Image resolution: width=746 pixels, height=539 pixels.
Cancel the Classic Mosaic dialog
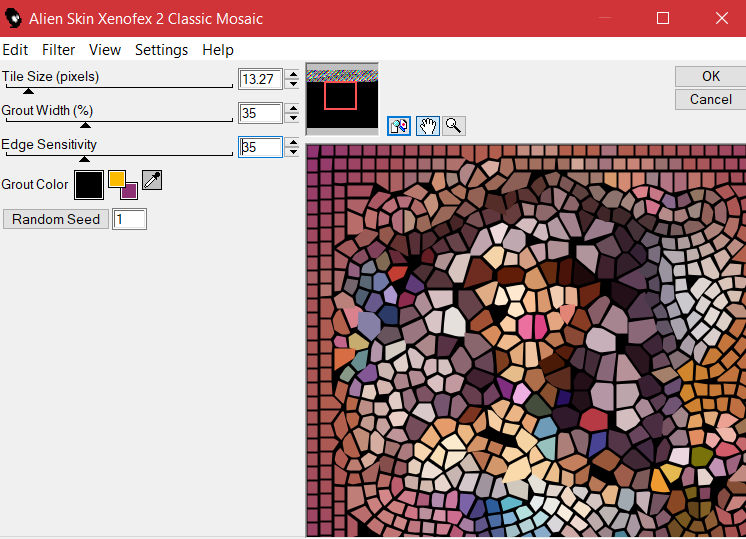[711, 99]
